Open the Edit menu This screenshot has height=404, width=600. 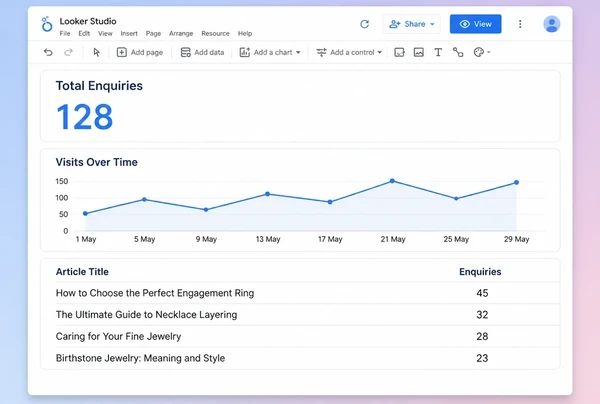[x=84, y=34]
